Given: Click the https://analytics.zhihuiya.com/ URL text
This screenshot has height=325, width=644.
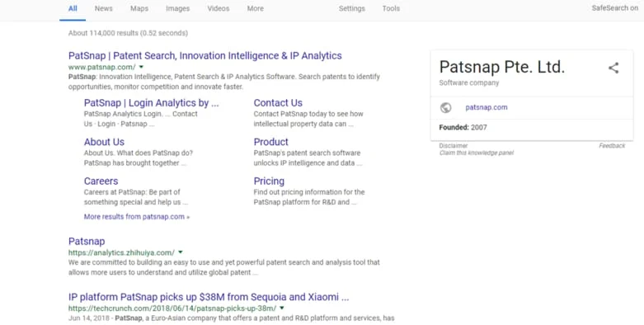Looking at the screenshot, I should (x=121, y=252).
